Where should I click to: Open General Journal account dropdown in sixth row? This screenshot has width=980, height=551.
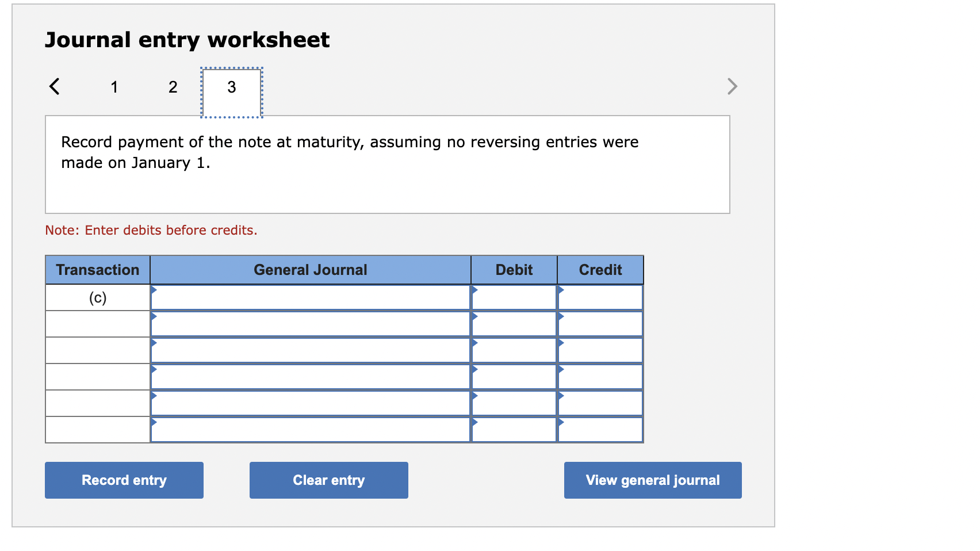coord(311,430)
